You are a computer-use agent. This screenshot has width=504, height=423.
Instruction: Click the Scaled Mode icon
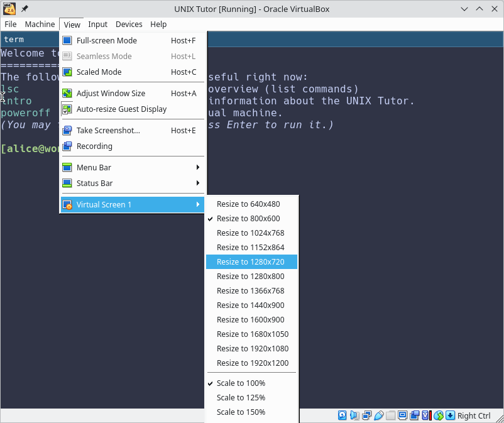(x=67, y=72)
